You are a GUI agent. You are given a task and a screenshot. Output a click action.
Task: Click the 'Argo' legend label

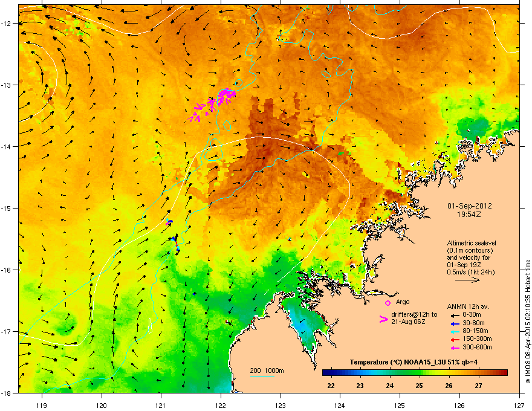tap(403, 302)
